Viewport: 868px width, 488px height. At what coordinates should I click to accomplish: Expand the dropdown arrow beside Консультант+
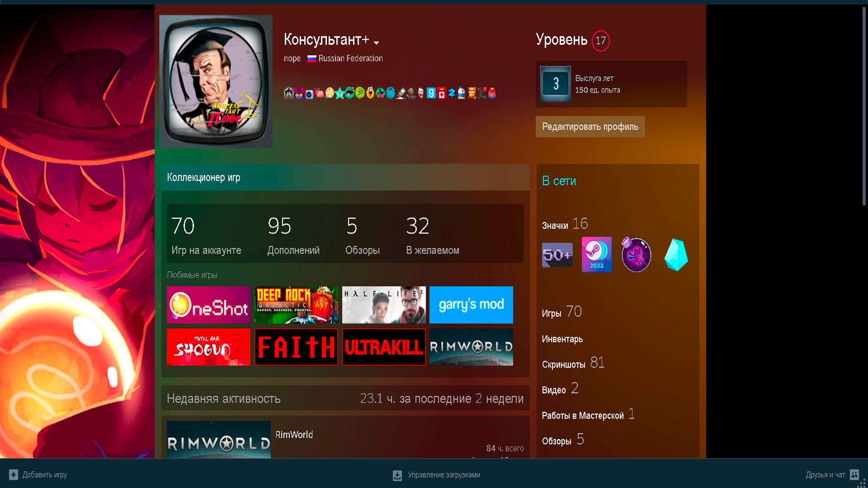(377, 43)
